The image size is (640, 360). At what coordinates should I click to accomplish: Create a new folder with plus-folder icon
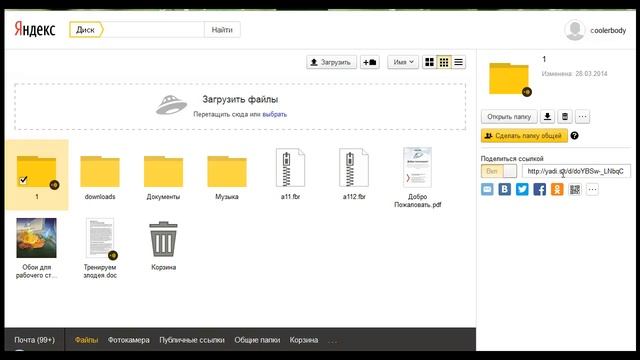[370, 62]
